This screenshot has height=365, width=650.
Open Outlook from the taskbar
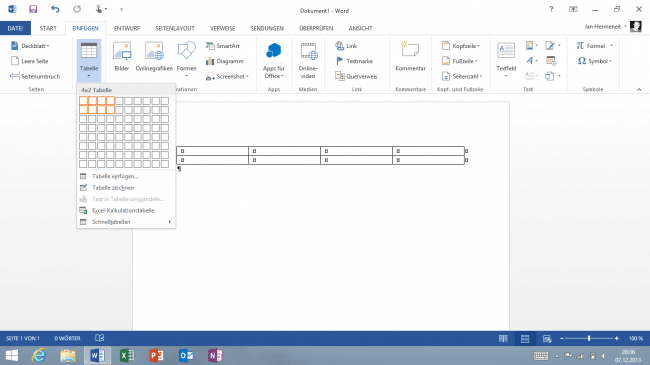tap(186, 355)
